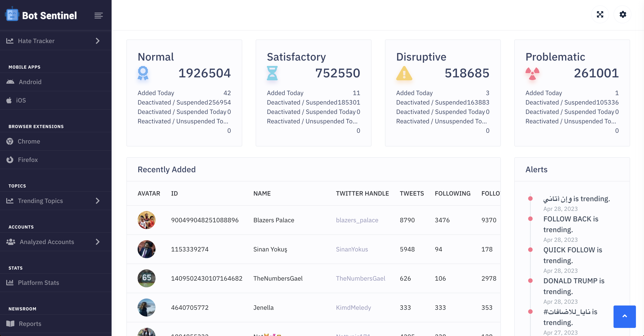Click the Trending Topics chart icon
The width and height of the screenshot is (644, 336).
[10, 201]
